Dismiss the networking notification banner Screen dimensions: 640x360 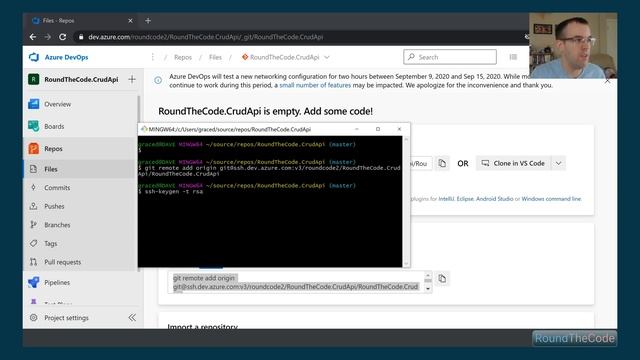607,81
